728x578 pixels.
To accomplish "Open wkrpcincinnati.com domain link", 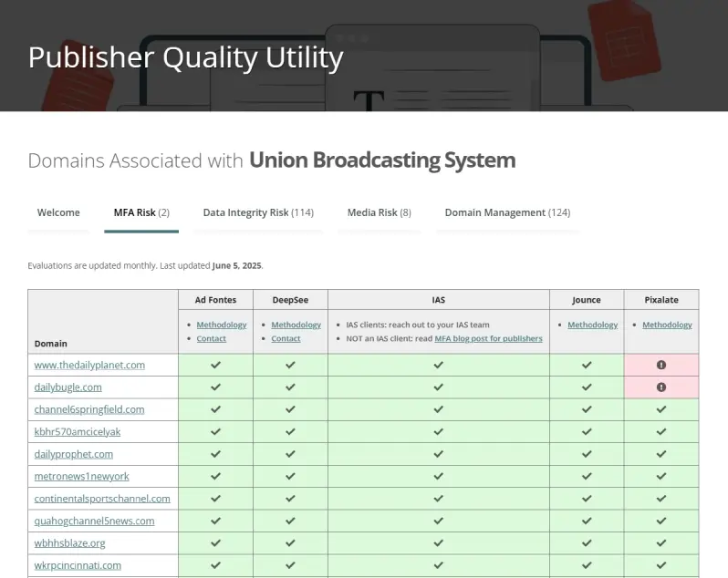I will click(78, 565).
